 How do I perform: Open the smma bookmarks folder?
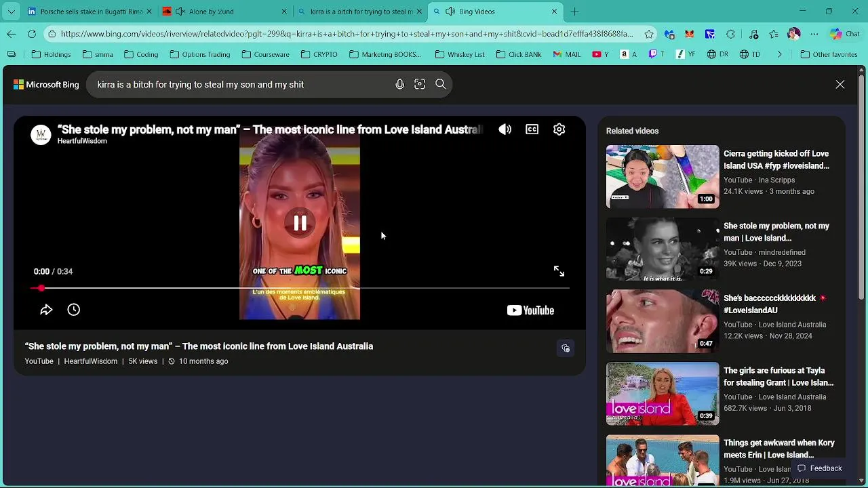coord(98,54)
